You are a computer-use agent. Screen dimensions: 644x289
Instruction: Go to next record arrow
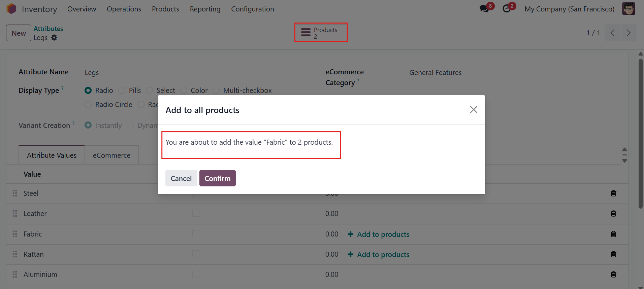(x=628, y=33)
